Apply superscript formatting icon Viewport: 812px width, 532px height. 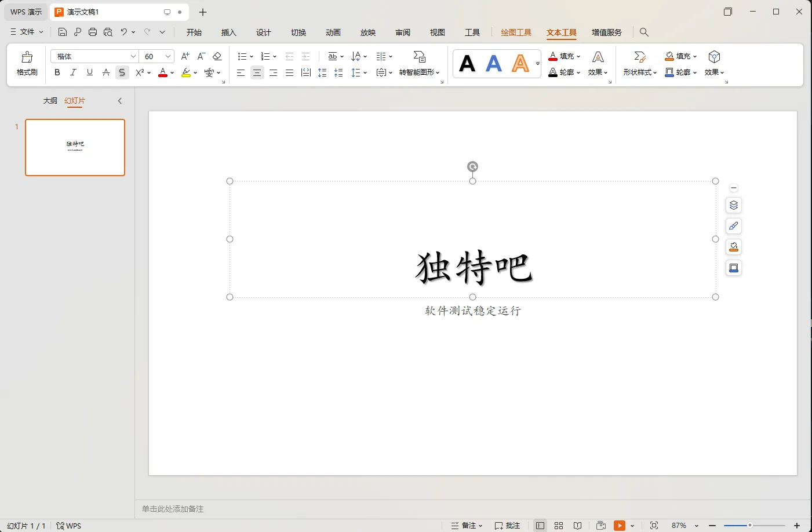click(x=139, y=72)
